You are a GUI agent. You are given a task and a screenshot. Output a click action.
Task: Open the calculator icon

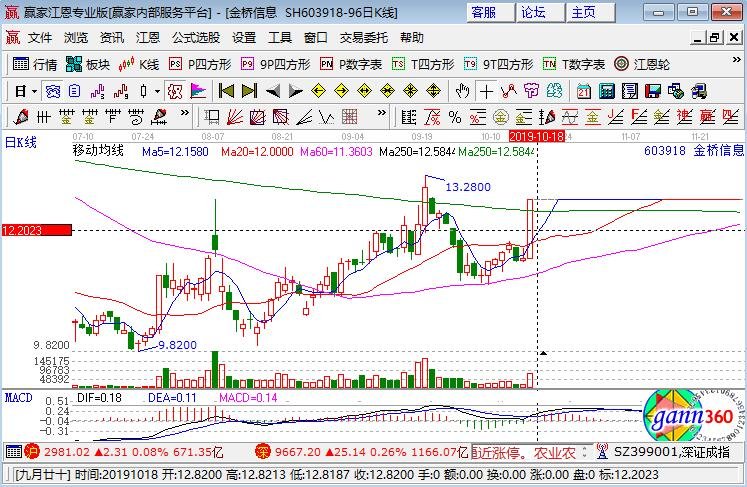(606, 91)
